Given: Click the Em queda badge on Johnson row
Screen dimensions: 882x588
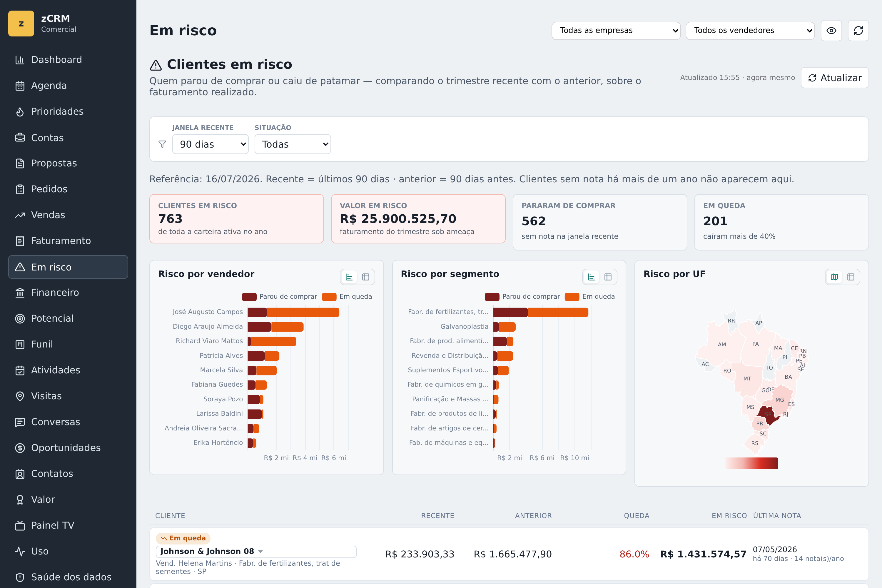Looking at the screenshot, I should pos(183,539).
